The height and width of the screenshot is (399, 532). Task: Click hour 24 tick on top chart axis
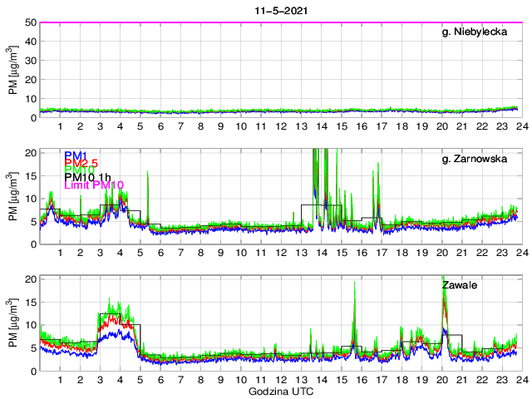[521, 126]
